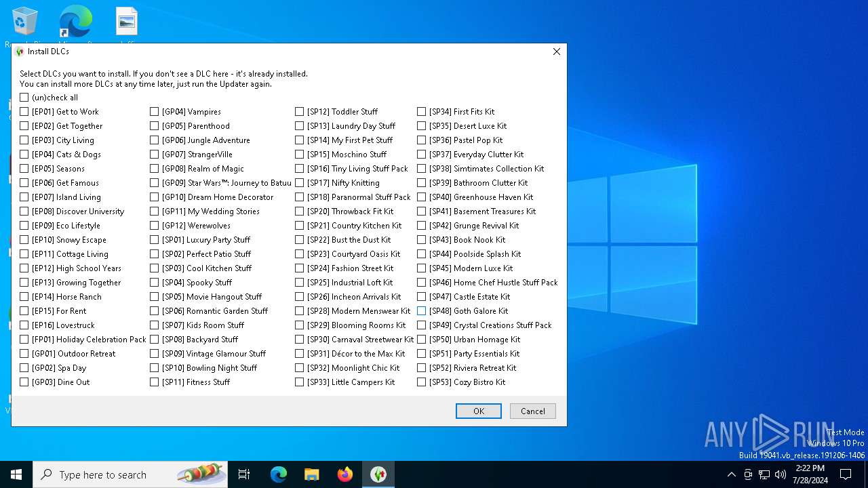Screen dimensions: 868x488
Task: Check [GP03] Dine Out
Action: tap(24, 382)
